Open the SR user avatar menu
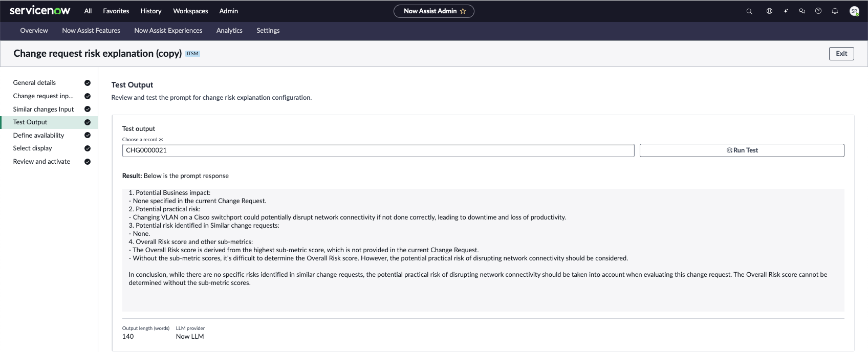 854,11
